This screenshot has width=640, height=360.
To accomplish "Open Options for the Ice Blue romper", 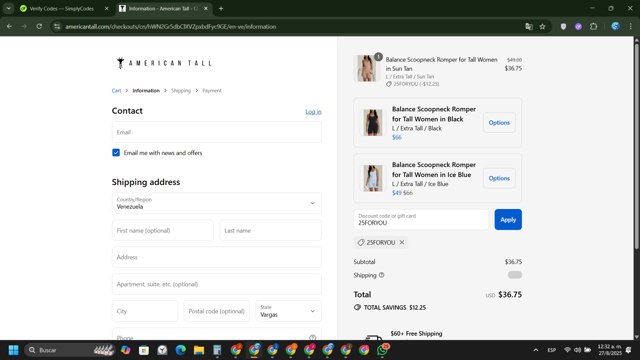I will click(499, 178).
